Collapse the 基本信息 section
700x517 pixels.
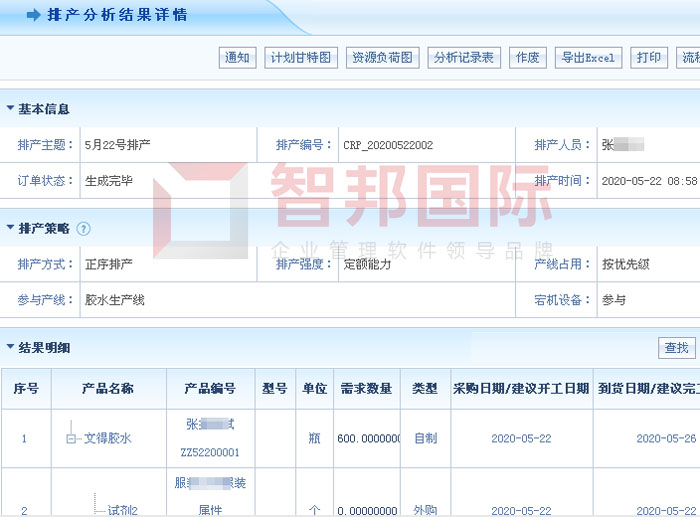pyautogui.click(x=10, y=108)
